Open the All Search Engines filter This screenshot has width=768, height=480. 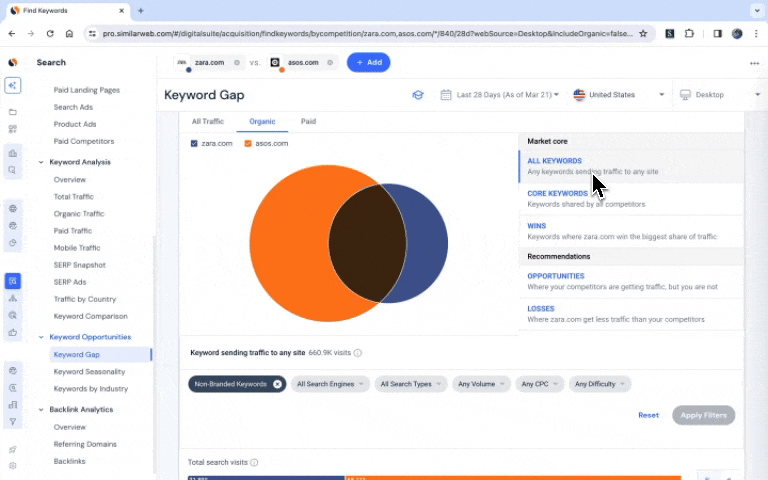click(330, 384)
